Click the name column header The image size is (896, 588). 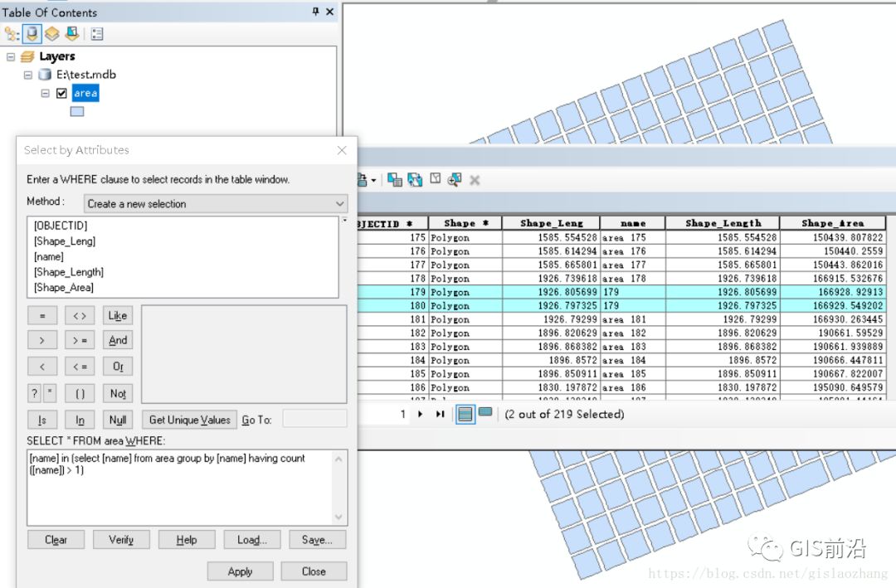click(x=632, y=223)
